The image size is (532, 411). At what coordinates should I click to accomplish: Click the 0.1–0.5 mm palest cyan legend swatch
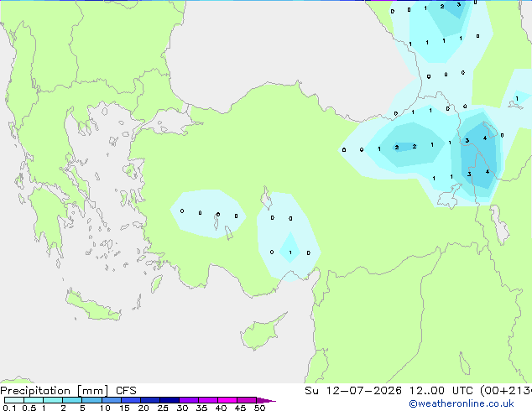tap(14, 400)
